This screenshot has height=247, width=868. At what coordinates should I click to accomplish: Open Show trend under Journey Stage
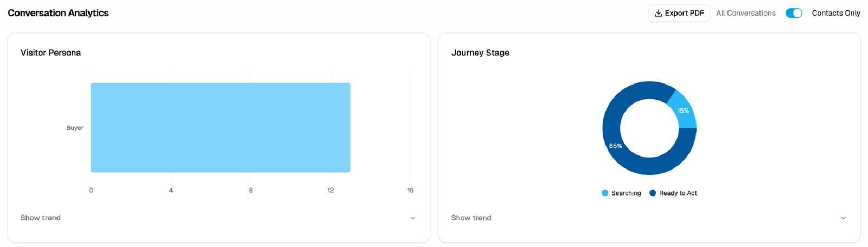coord(471,218)
